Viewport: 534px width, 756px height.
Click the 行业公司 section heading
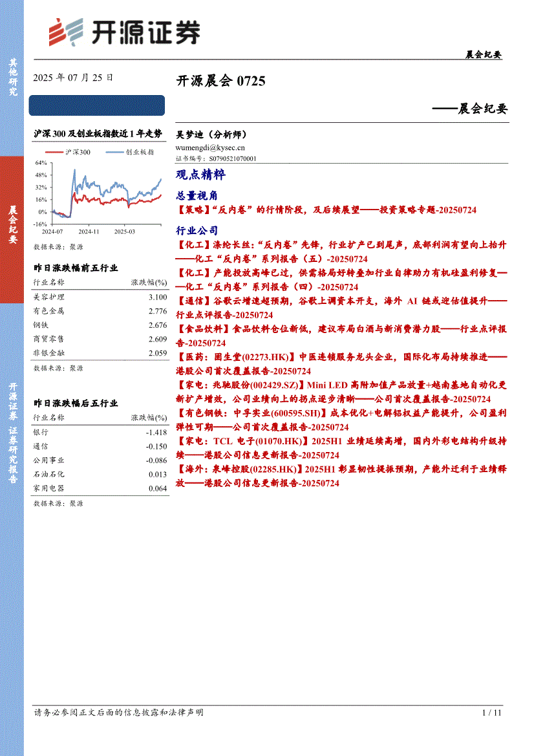197,230
